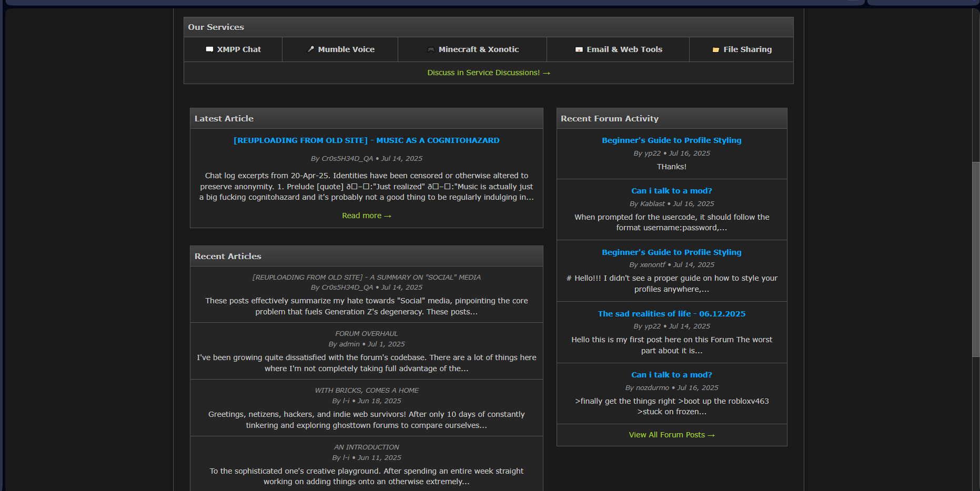Follow the Discuss in Service Discussions link
This screenshot has width=980, height=491.
coord(488,73)
